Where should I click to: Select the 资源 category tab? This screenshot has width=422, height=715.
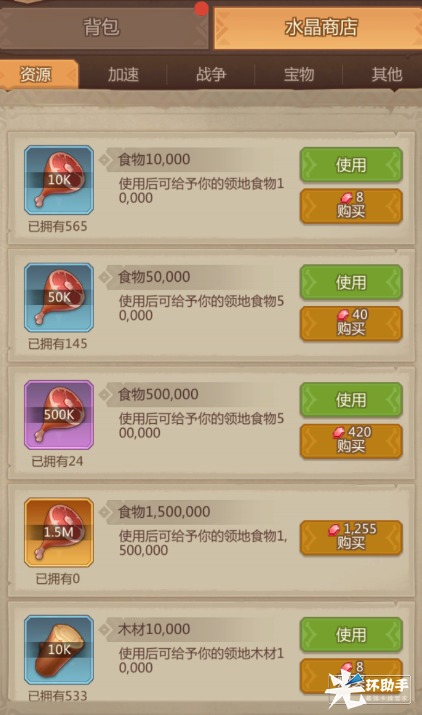click(39, 74)
